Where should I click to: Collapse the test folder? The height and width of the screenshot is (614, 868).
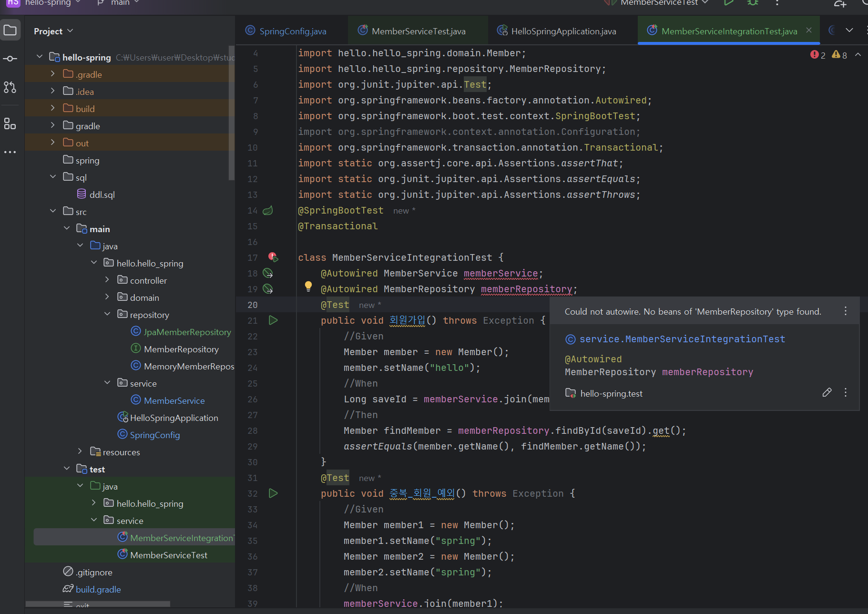(x=66, y=469)
